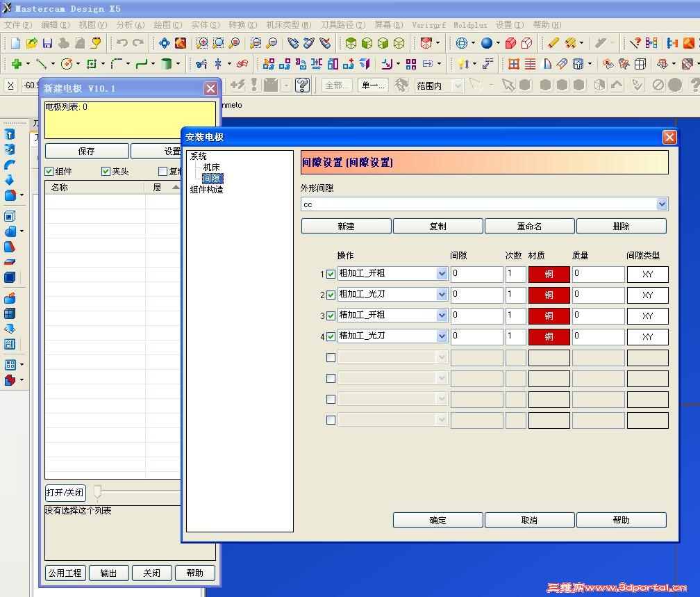Confirm with the 确定 button
The height and width of the screenshot is (597, 700).
click(438, 520)
